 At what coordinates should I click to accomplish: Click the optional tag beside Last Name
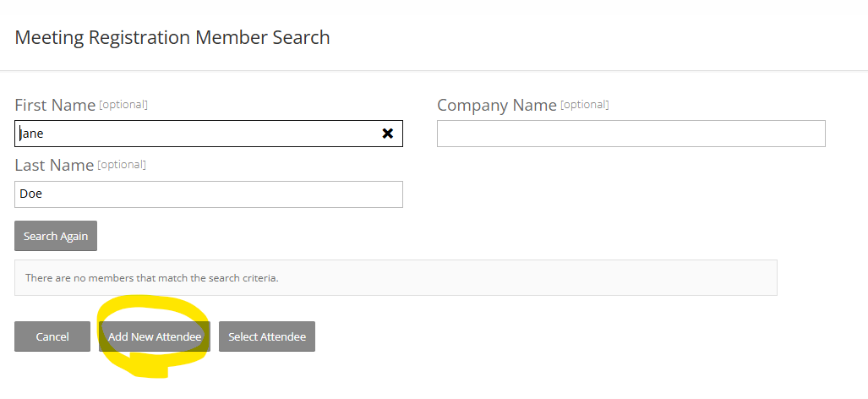pyautogui.click(x=123, y=165)
